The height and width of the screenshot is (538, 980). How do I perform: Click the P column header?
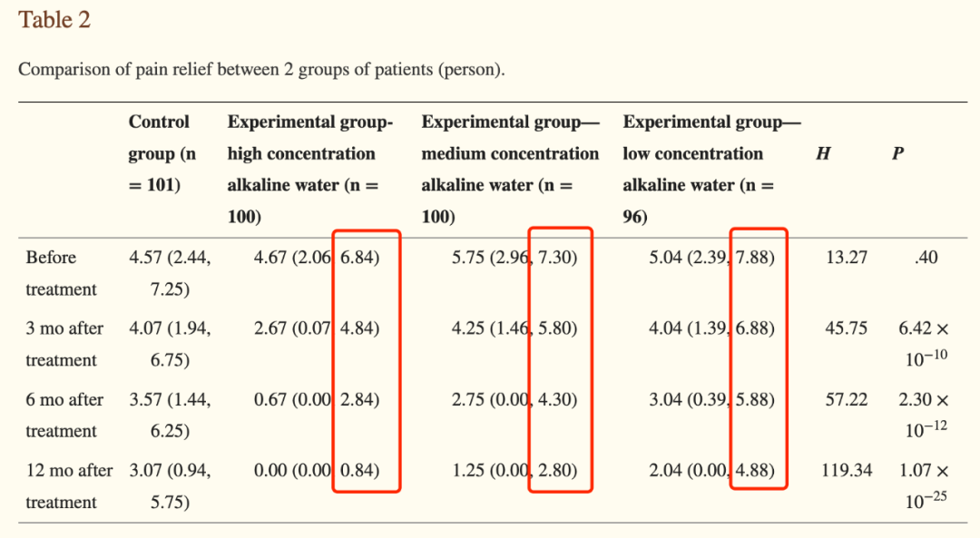[x=897, y=153]
